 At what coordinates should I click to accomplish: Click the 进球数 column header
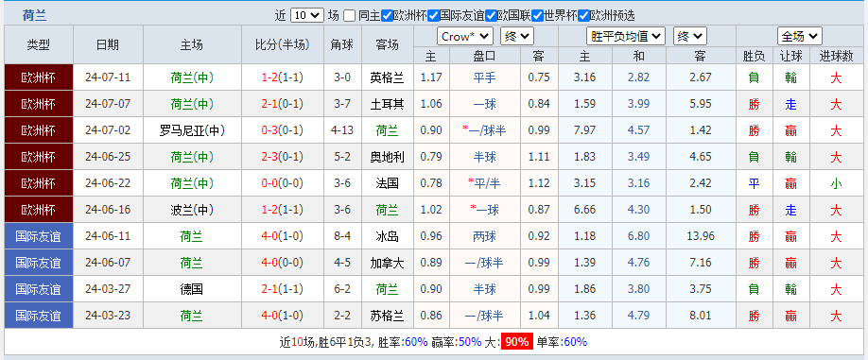coord(836,56)
